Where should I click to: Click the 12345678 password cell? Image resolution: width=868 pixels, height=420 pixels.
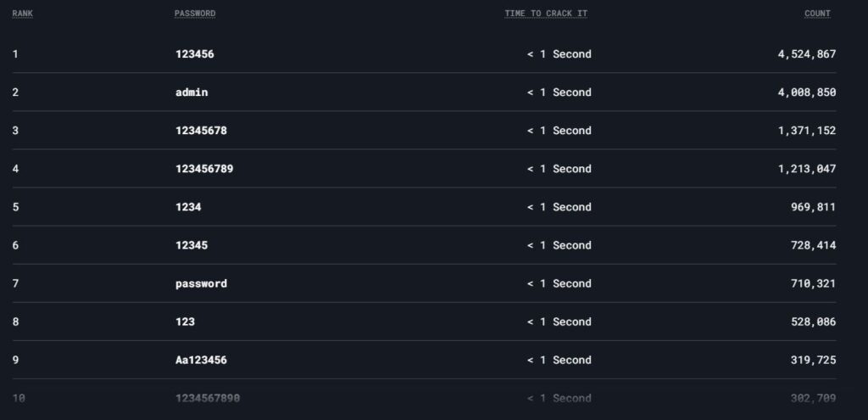click(x=201, y=131)
